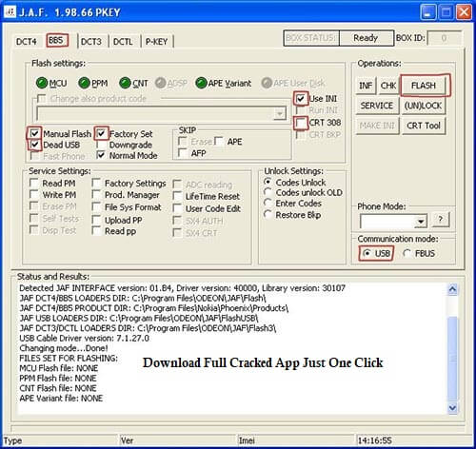Check the Factory Settings checkbox
The width and height of the screenshot is (476, 449).
click(96, 183)
